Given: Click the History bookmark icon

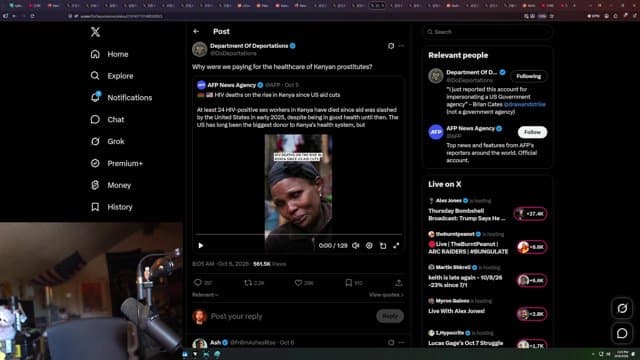Looking at the screenshot, I should click(x=95, y=207).
